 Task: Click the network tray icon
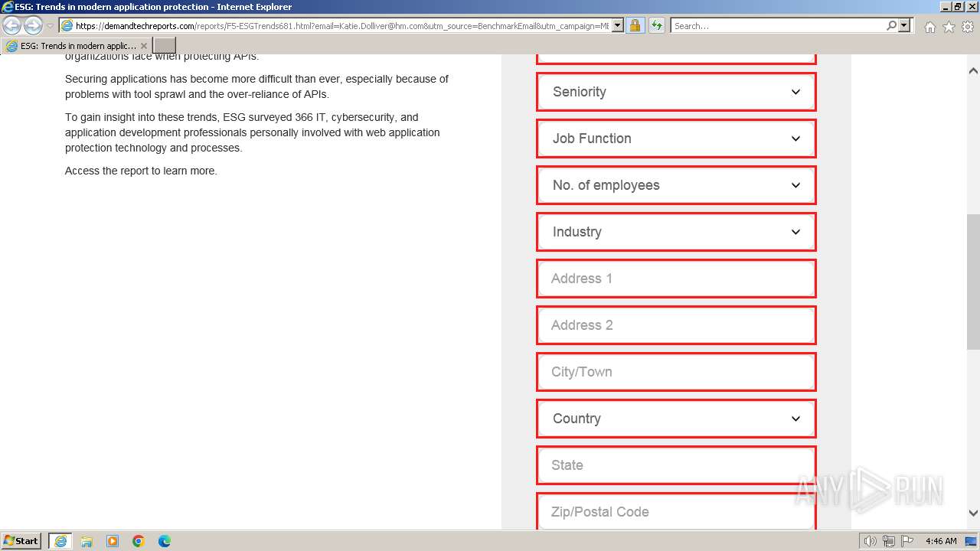click(889, 541)
